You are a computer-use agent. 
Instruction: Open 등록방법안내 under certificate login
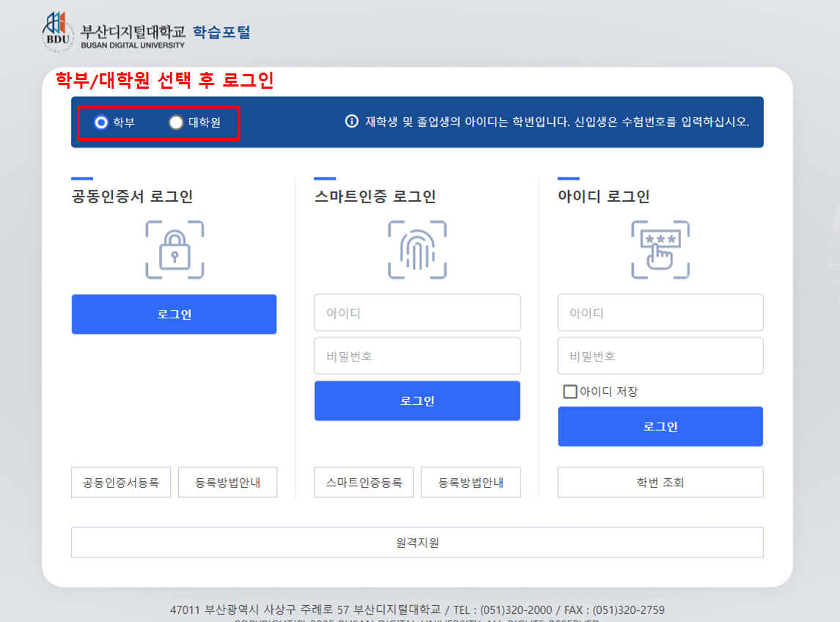[x=227, y=482]
